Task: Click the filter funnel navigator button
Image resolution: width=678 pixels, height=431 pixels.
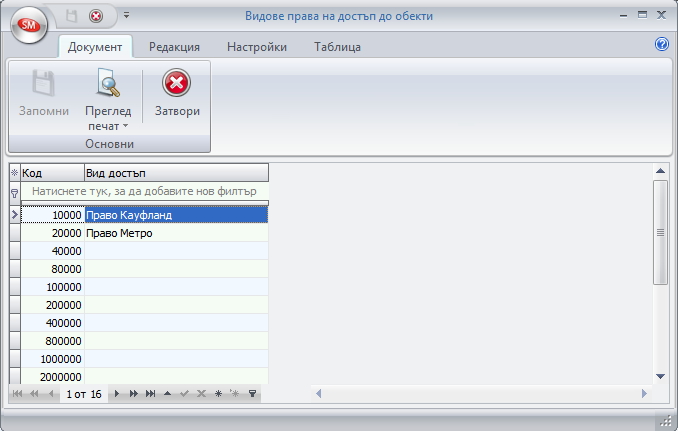Action: [x=253, y=393]
